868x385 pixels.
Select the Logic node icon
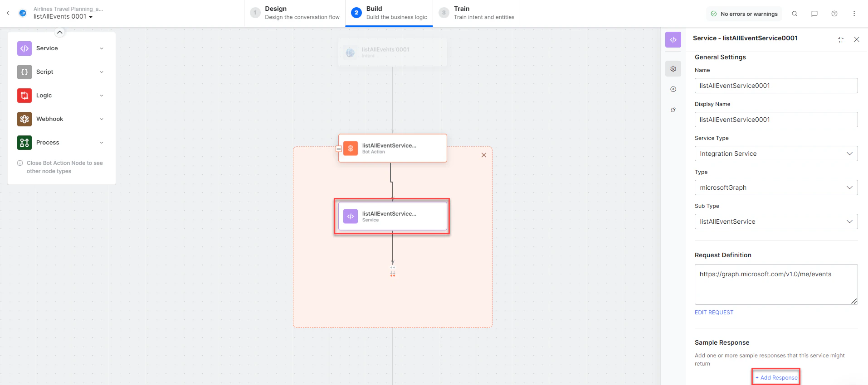tap(24, 96)
